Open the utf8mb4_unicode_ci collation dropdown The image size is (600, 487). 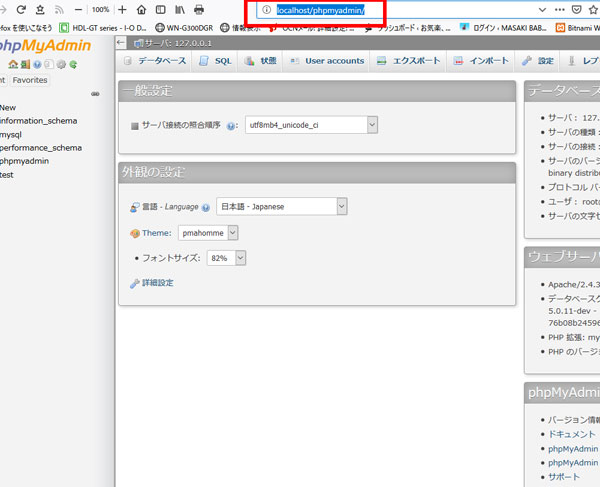click(311, 125)
